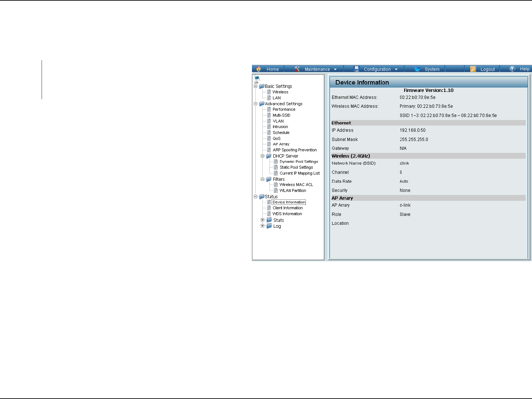View WDS Information status
Screen dimensions: 532x399
pos(287,214)
